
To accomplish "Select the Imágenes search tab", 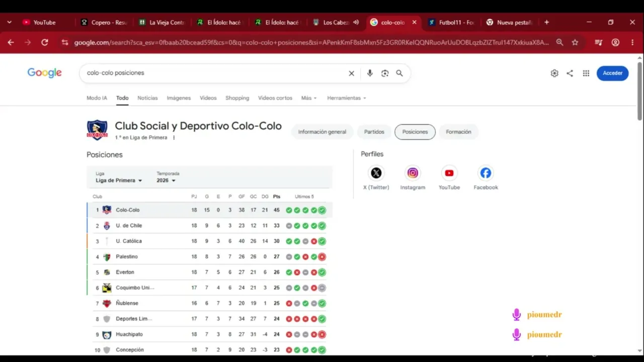I will click(179, 98).
